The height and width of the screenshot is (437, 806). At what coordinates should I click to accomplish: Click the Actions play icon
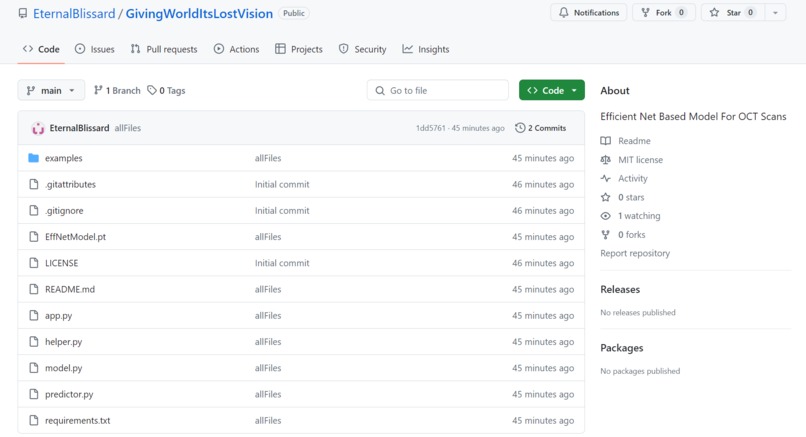click(218, 49)
